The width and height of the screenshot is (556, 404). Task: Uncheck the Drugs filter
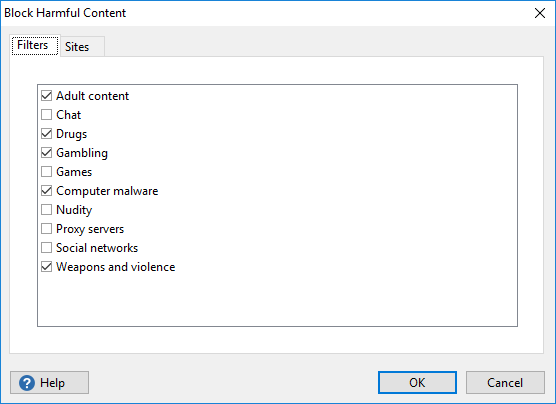pos(46,134)
